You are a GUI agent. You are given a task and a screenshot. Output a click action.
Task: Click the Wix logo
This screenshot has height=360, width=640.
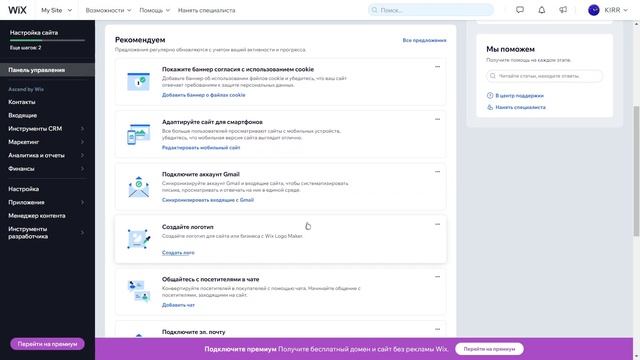coord(17,10)
